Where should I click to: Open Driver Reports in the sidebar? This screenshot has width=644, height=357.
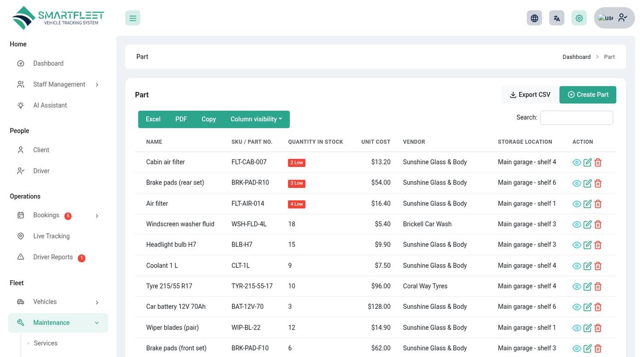(58, 257)
